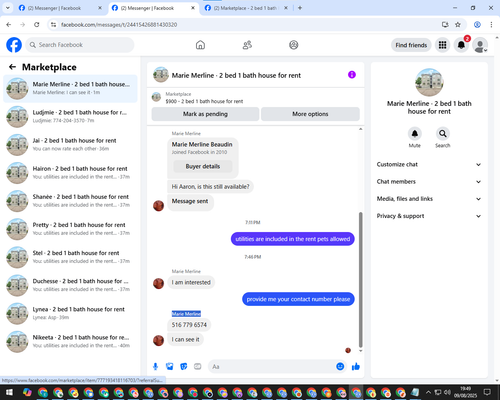Focus the Aa message input field
This screenshot has width=500, height=400.
(272, 367)
